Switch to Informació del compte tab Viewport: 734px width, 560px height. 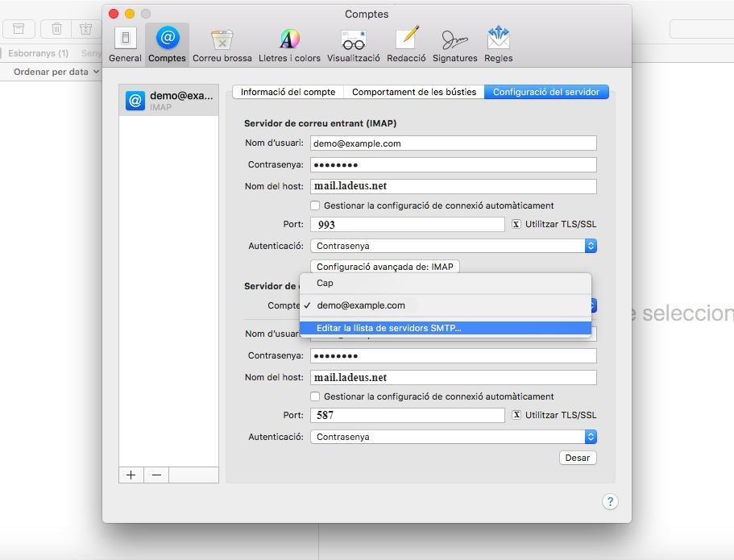pos(288,92)
